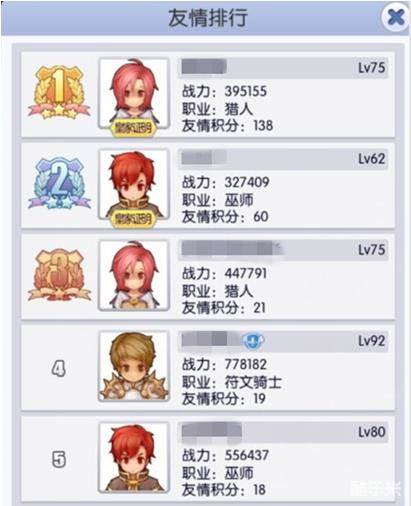The height and width of the screenshot is (506, 411).
Task: Click the silver second place medal
Action: (59, 183)
